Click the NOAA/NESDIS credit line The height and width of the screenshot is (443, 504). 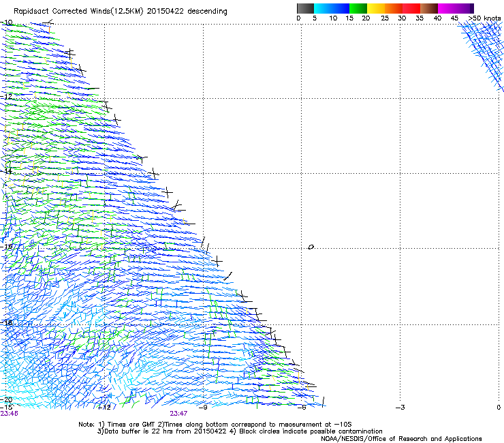[x=401, y=439]
